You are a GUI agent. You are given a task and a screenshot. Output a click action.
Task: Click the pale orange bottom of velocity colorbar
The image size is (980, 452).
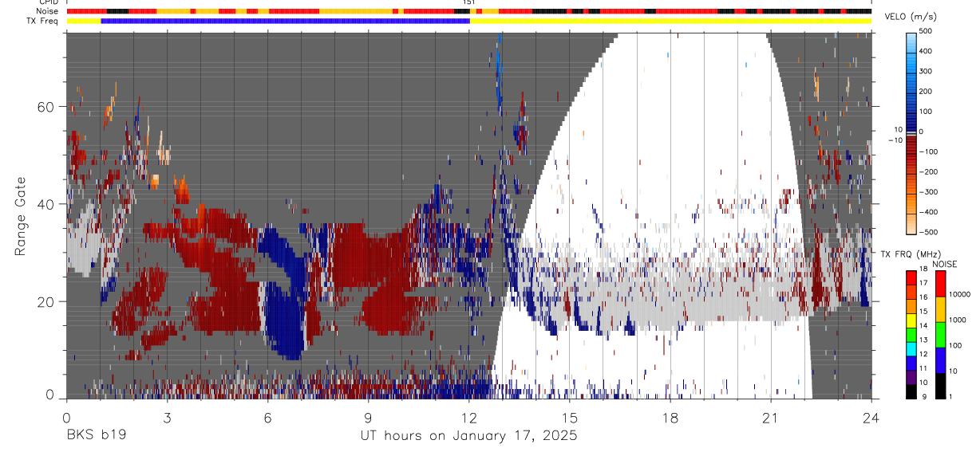911,223
